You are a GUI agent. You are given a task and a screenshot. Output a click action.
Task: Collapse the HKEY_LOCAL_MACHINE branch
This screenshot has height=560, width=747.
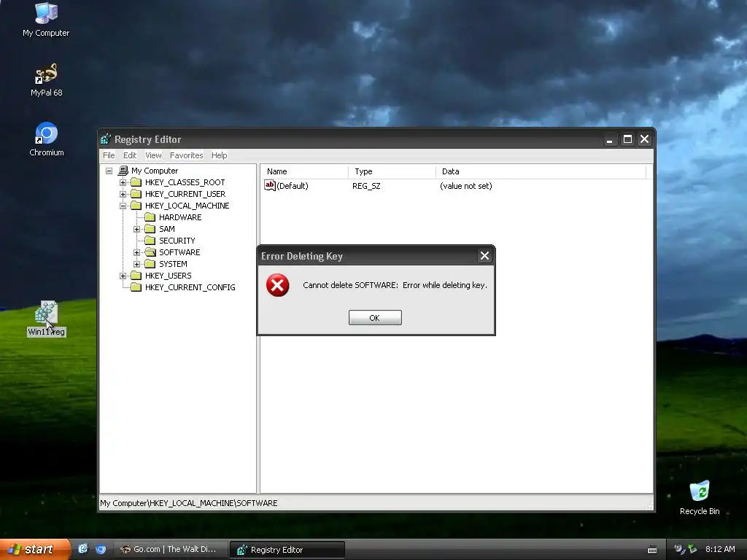pos(123,206)
